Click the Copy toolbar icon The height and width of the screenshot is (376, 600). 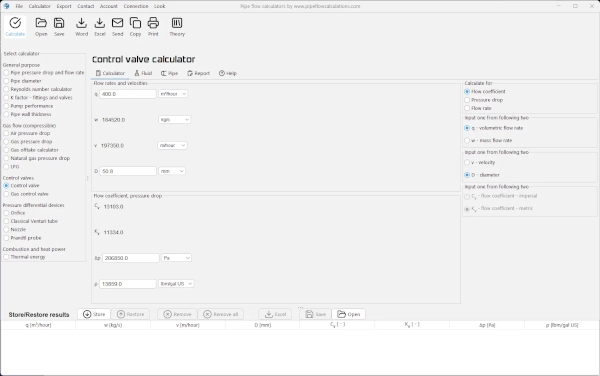pyautogui.click(x=135, y=26)
